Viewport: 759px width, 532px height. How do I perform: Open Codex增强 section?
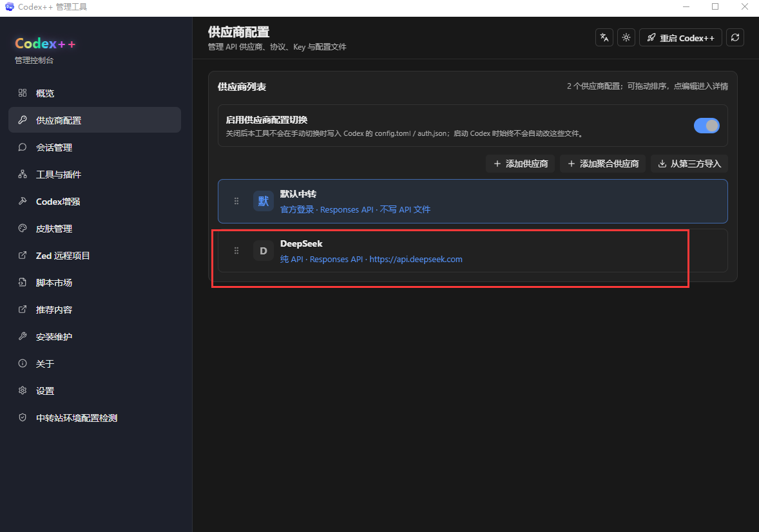pos(94,202)
